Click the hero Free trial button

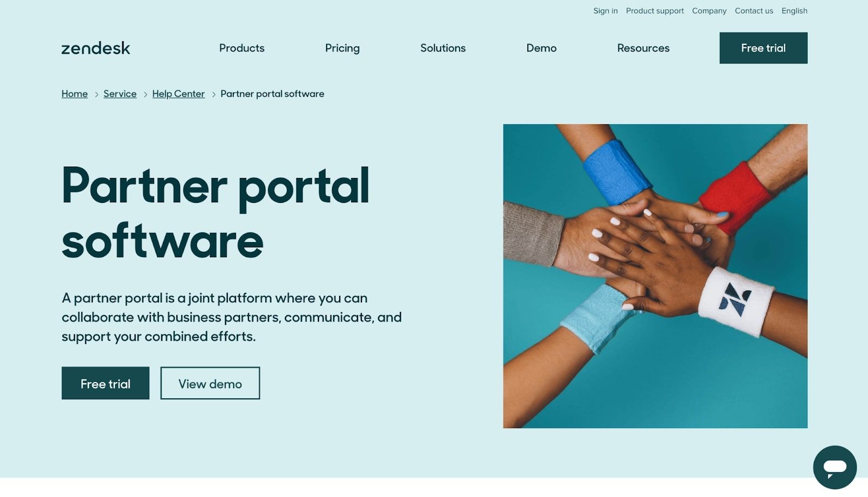105,384
